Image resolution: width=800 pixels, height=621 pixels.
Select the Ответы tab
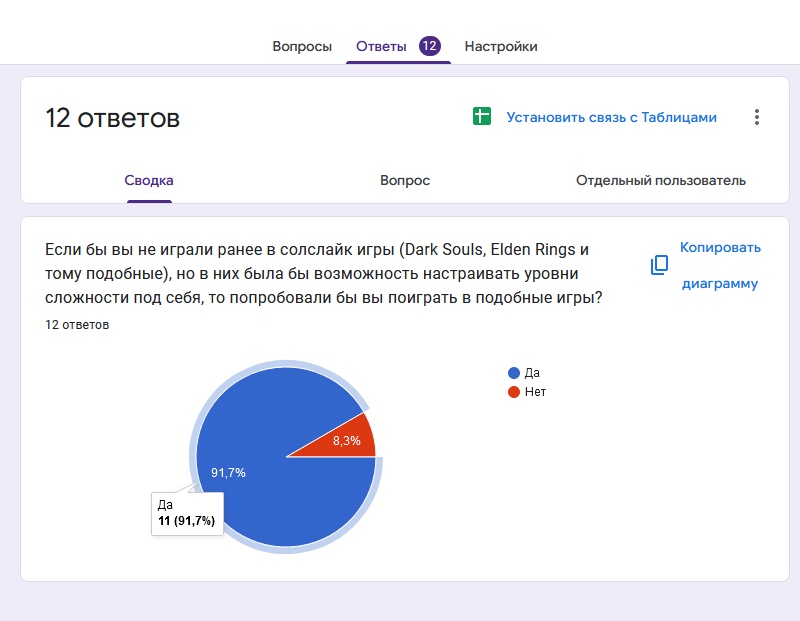point(381,46)
